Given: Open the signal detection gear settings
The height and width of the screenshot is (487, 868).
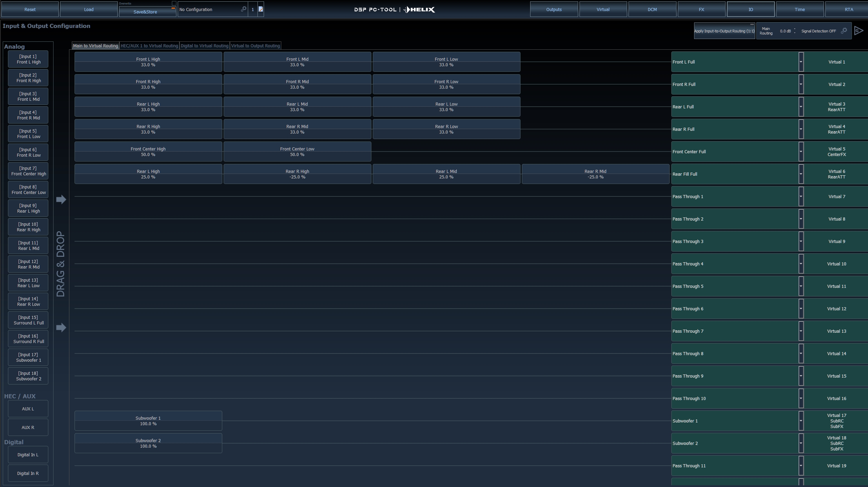Looking at the screenshot, I should click(x=844, y=31).
